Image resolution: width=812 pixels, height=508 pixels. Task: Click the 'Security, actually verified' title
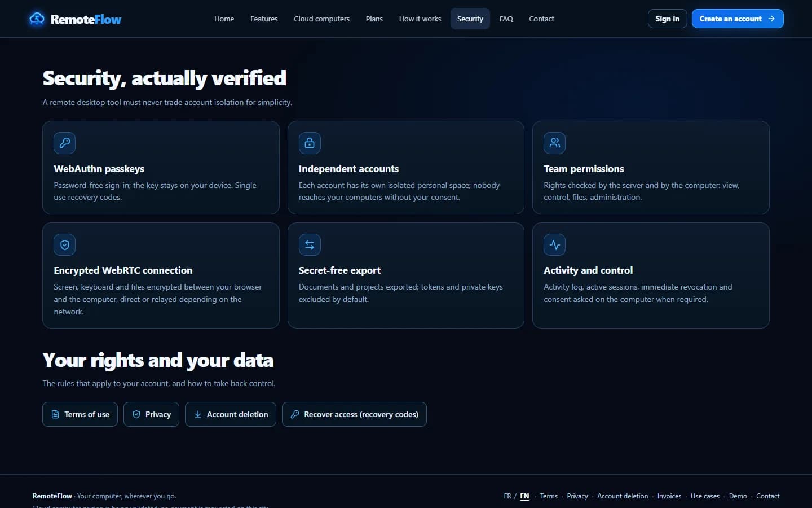pyautogui.click(x=165, y=78)
